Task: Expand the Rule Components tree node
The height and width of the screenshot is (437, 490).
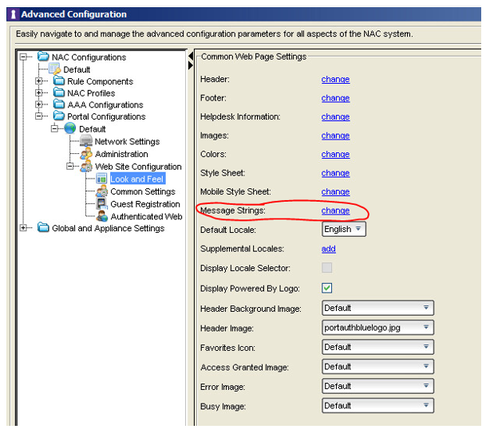Action: tap(39, 81)
